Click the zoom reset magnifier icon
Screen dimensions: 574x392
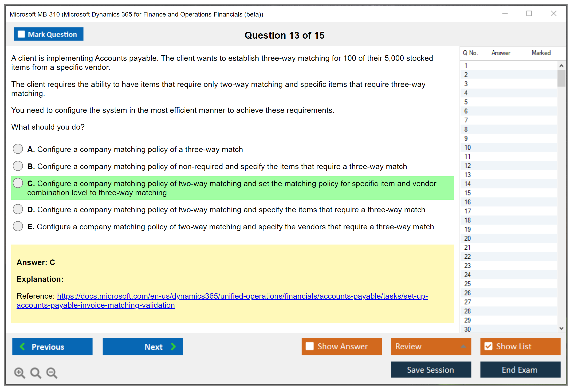(x=36, y=373)
